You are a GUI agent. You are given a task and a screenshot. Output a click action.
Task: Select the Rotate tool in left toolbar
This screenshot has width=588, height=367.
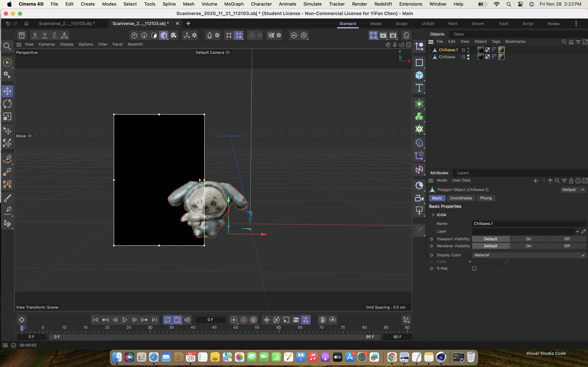[7, 104]
